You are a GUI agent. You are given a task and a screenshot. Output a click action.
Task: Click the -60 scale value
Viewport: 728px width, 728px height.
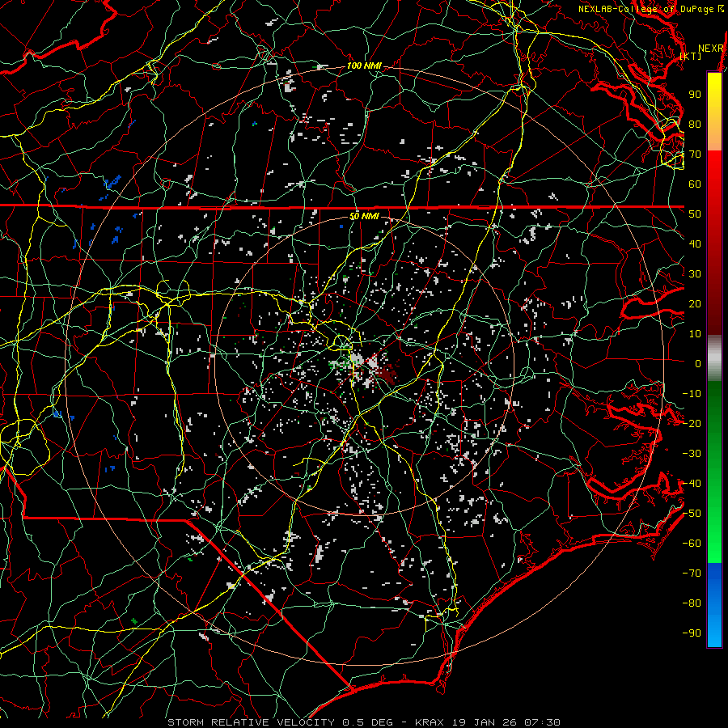point(692,544)
